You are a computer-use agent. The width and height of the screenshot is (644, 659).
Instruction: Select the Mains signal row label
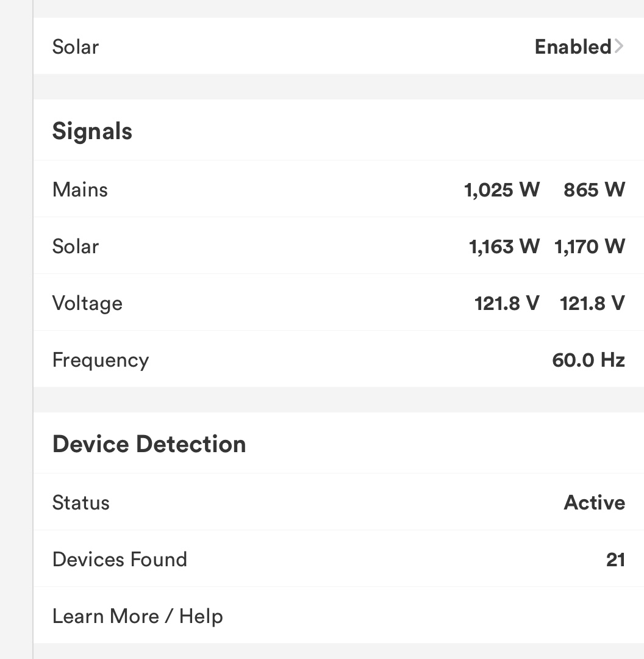click(80, 190)
